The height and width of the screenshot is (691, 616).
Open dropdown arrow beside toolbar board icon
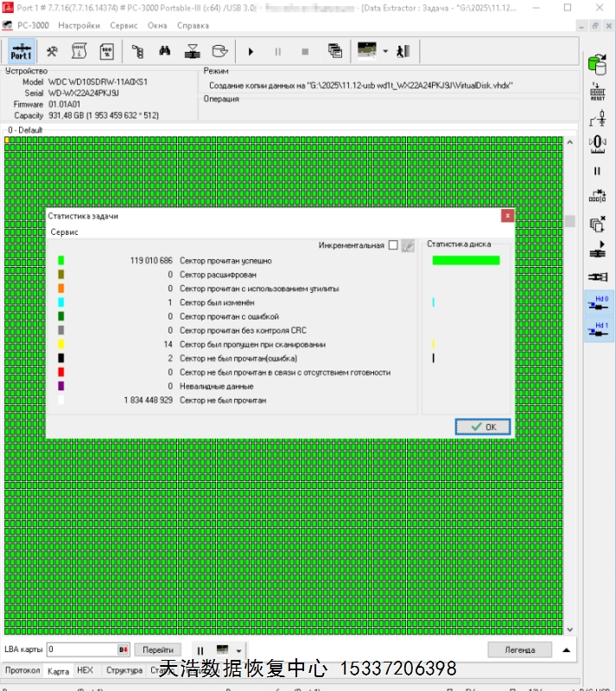point(385,52)
